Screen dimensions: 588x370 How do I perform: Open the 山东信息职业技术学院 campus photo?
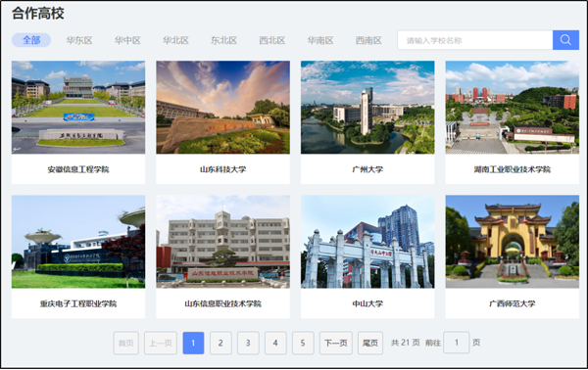(x=223, y=242)
